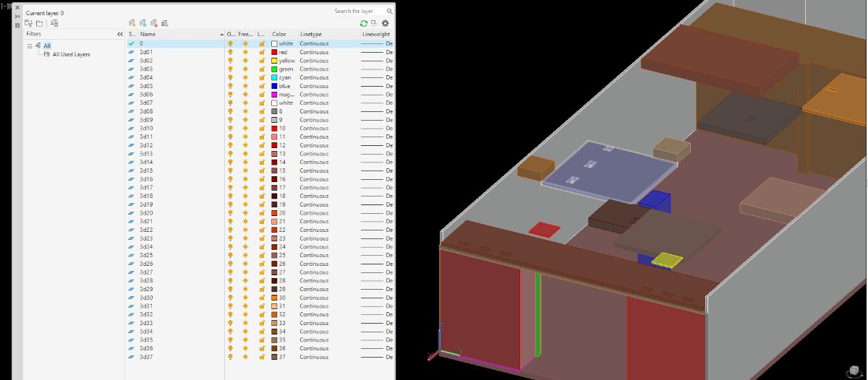868x380 pixels.
Task: Turn off layer 3d01 light bulb
Action: [231, 52]
